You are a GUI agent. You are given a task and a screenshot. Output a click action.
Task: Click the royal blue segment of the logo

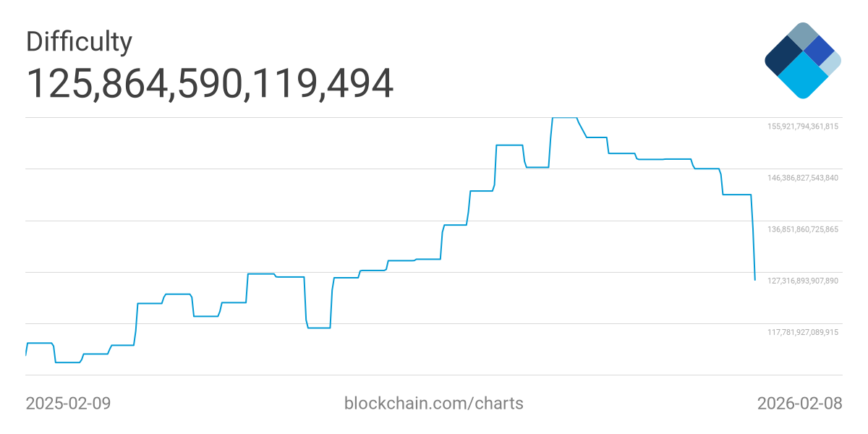click(819, 51)
